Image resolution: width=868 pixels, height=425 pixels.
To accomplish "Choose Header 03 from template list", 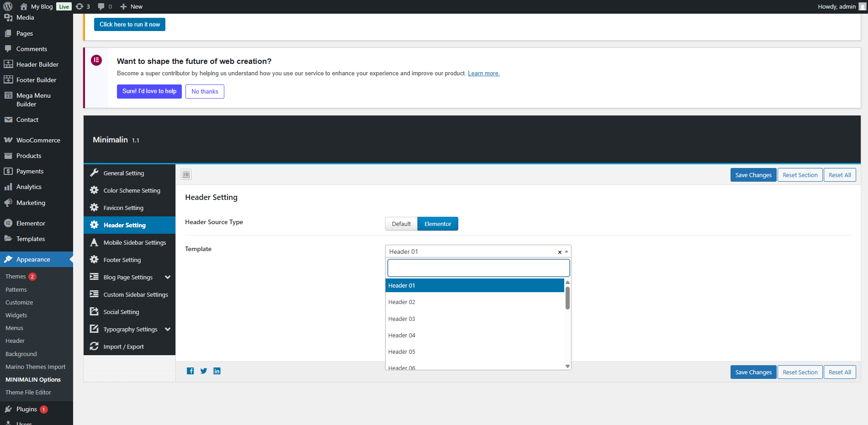I will click(402, 319).
